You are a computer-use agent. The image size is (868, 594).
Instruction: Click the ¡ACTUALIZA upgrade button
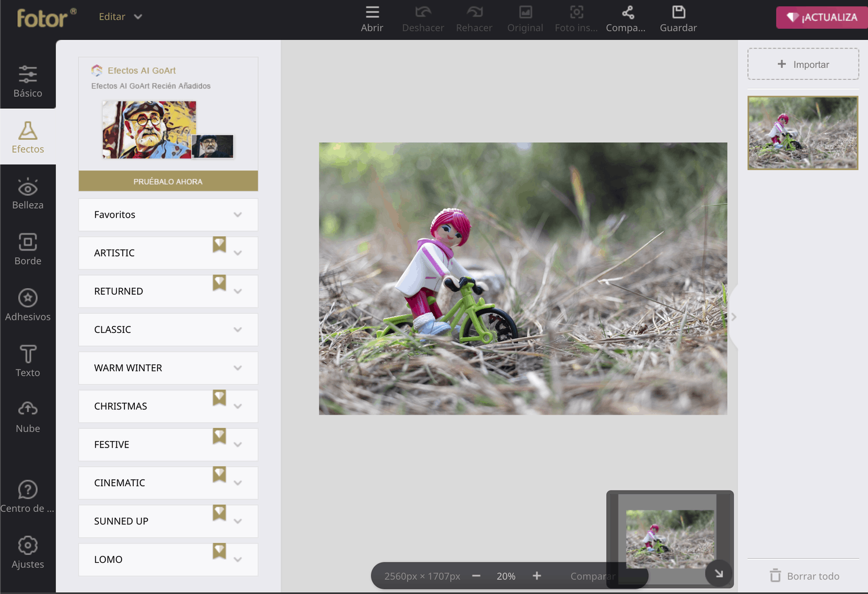pyautogui.click(x=822, y=17)
